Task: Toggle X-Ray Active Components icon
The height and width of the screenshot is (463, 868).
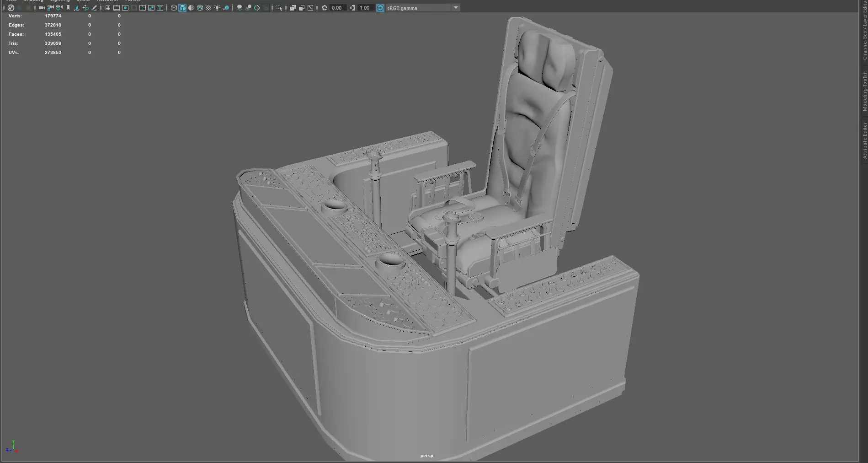Action: pyautogui.click(x=302, y=8)
